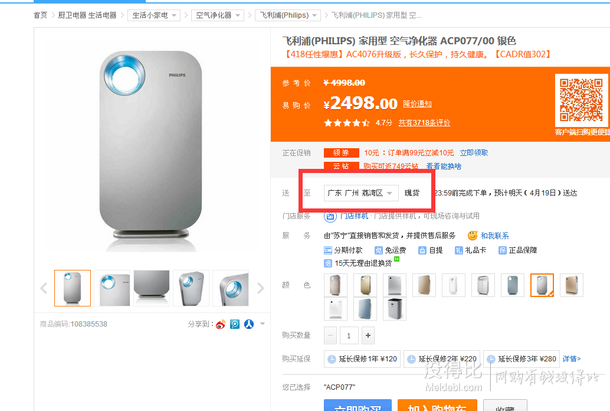Choose the selected silver color swatch

point(541,286)
